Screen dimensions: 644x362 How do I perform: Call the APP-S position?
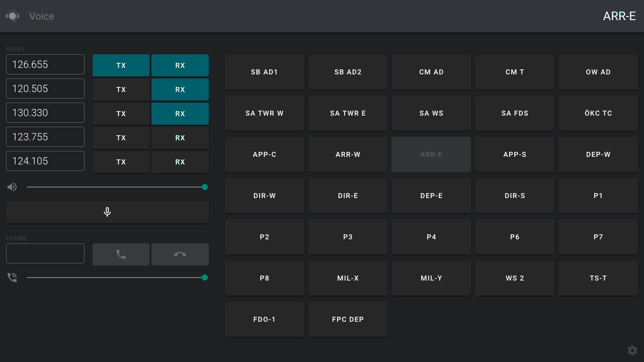coord(515,154)
